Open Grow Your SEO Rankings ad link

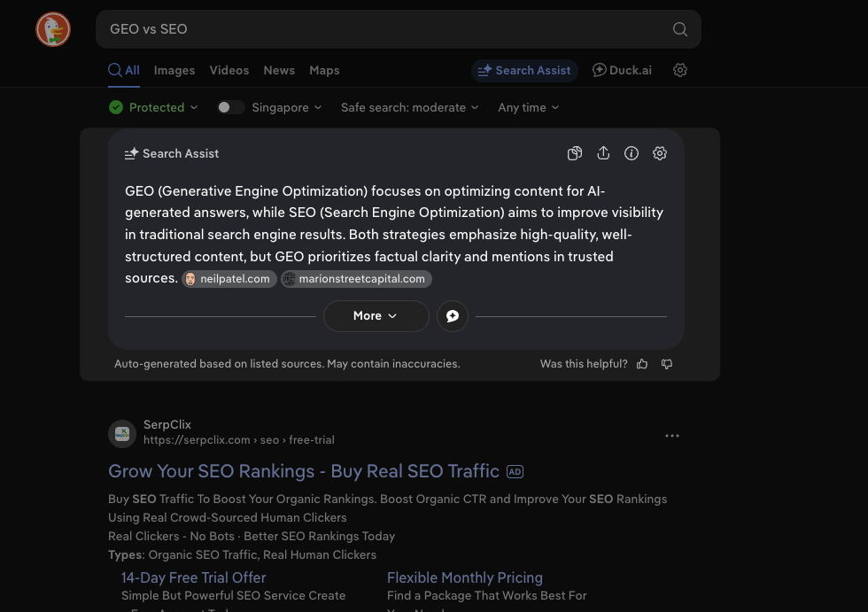point(303,471)
